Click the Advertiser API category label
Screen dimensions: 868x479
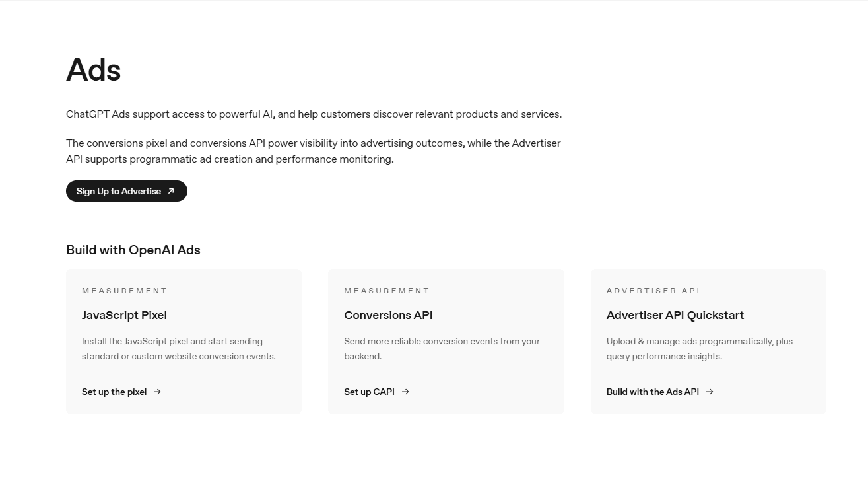(653, 291)
